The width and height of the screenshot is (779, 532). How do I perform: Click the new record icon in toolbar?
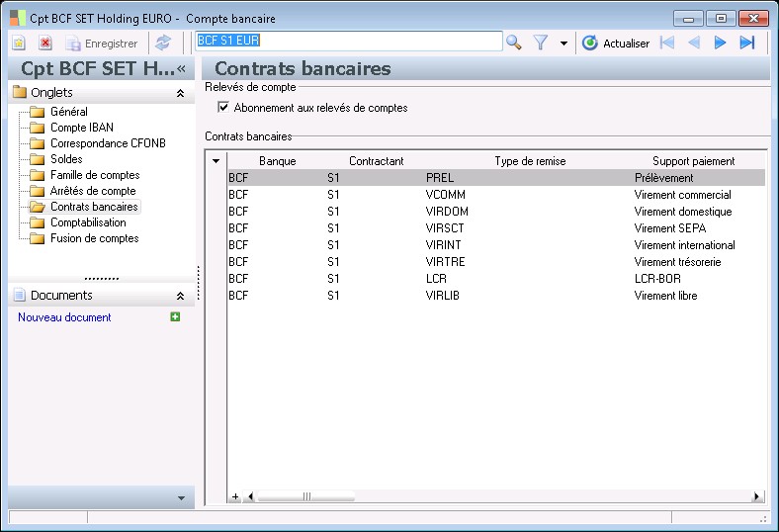click(19, 43)
